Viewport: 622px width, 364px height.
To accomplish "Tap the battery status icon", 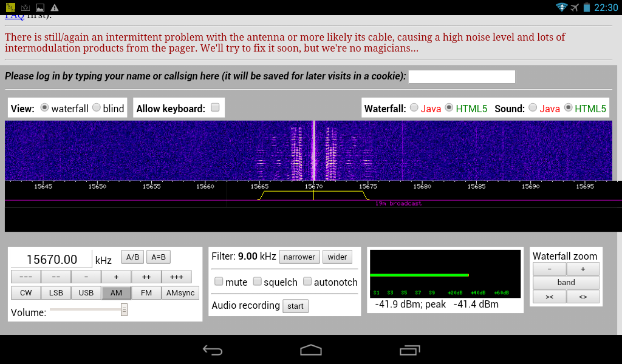I will [587, 7].
